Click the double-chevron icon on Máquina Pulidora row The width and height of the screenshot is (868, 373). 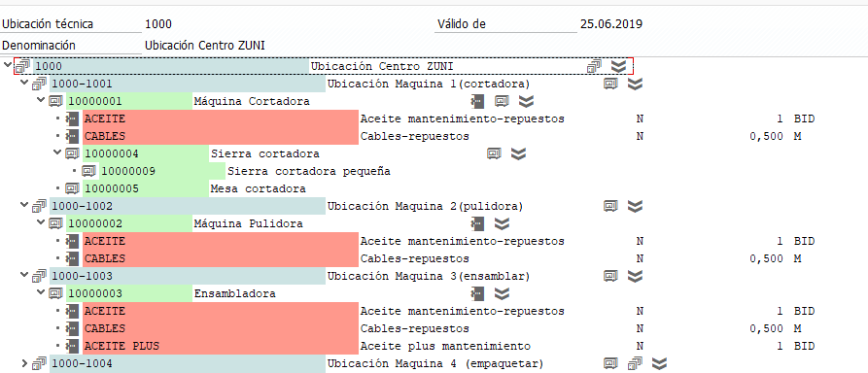(502, 223)
